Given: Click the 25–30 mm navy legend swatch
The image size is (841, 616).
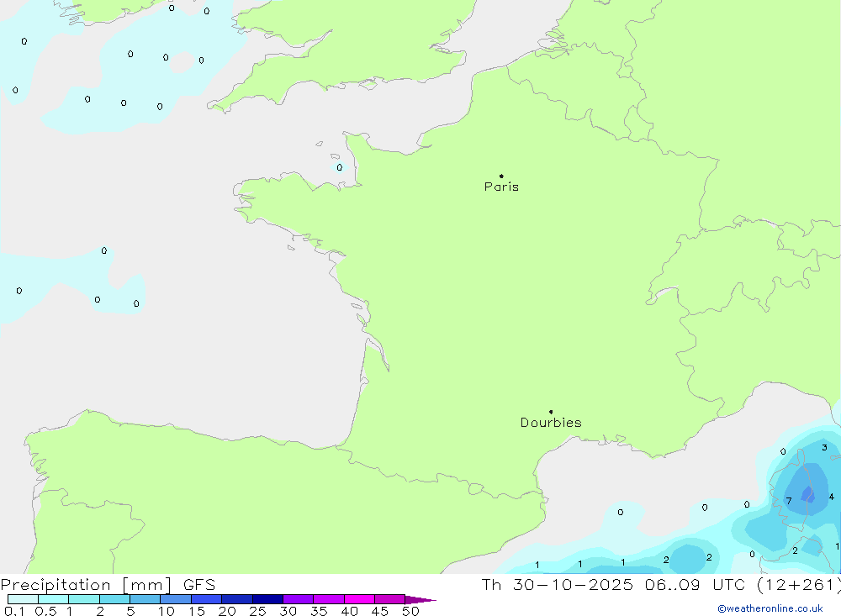Looking at the screenshot, I should tap(267, 599).
